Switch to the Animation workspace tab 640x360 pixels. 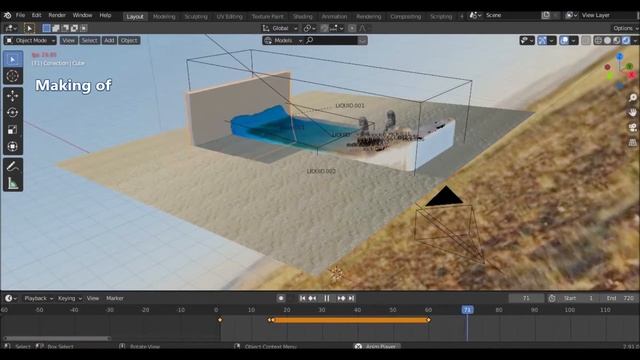pyautogui.click(x=334, y=16)
